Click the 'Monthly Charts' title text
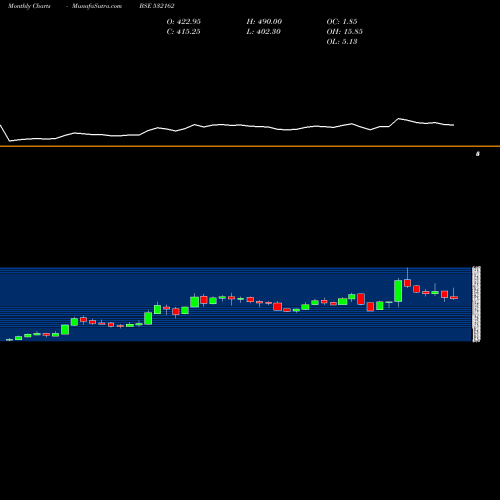Viewport: 500px width, 500px height. [x=29, y=6]
